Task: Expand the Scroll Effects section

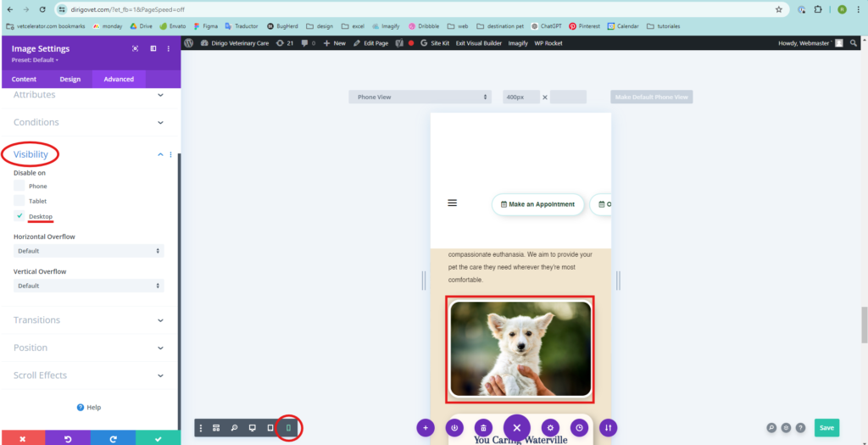Action: coord(89,375)
